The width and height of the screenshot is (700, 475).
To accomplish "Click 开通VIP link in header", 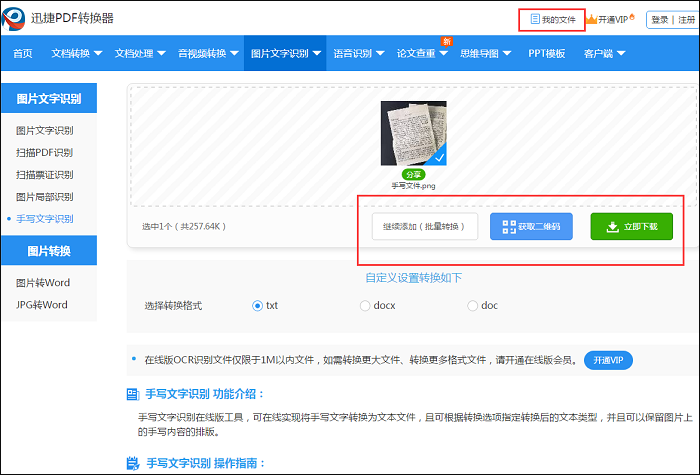I will click(x=613, y=20).
